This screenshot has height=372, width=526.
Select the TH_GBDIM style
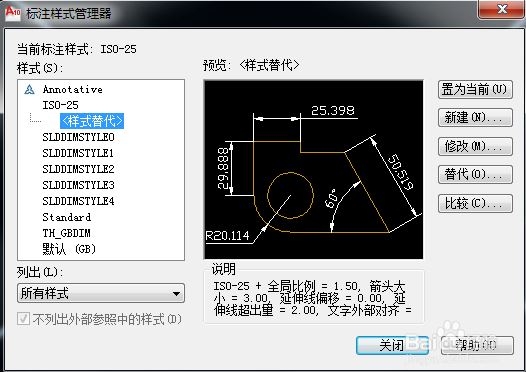pos(66,233)
